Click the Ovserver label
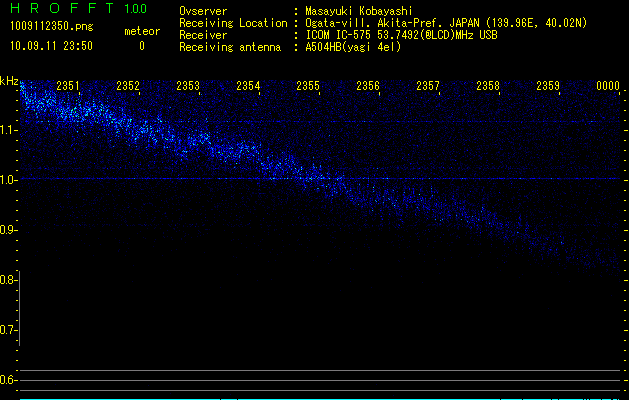This screenshot has height=400, width=629. point(203,11)
